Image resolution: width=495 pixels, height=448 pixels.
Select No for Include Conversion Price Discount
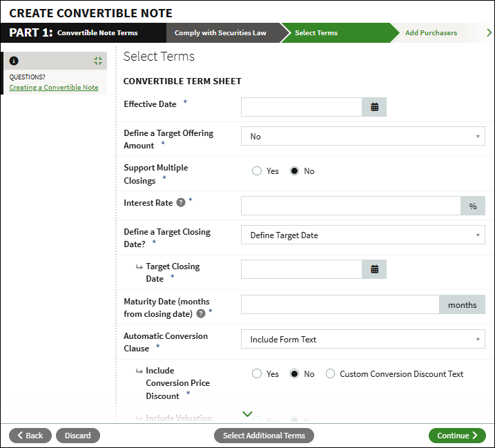294,374
